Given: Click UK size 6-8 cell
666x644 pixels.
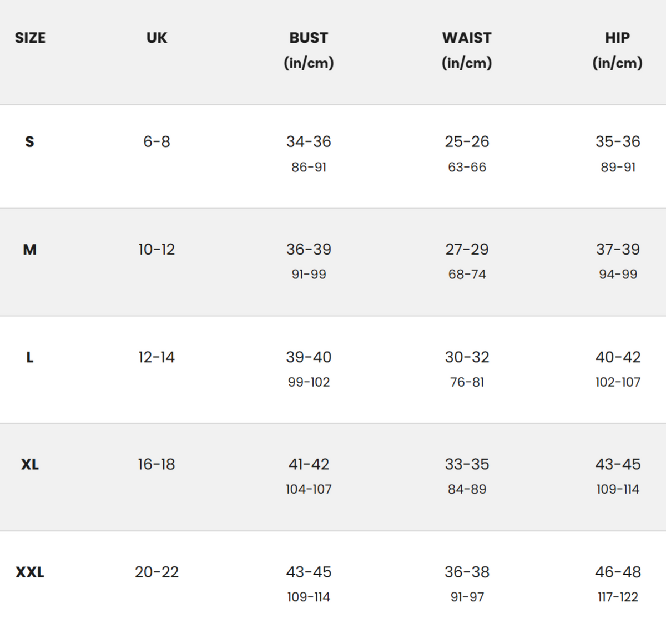Looking at the screenshot, I should pos(157,141).
